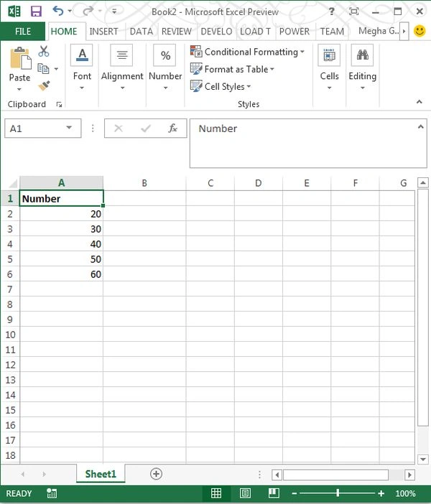
Task: Send feedback with the smiley icon
Action: (420, 31)
